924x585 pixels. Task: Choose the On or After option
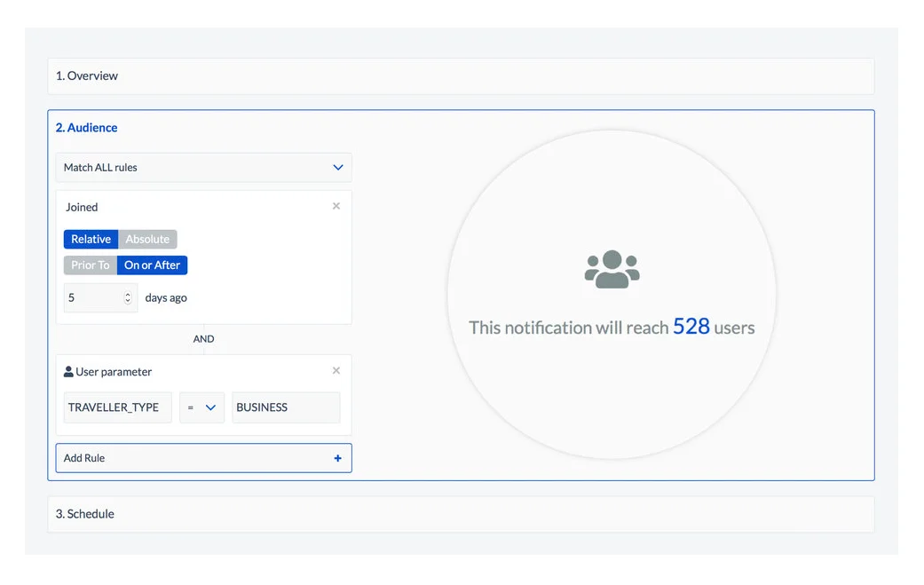click(152, 265)
